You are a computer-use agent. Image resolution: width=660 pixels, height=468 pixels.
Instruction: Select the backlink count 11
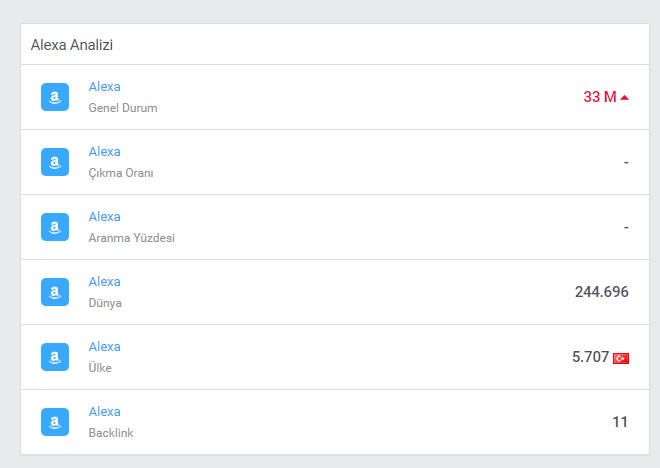[620, 422]
